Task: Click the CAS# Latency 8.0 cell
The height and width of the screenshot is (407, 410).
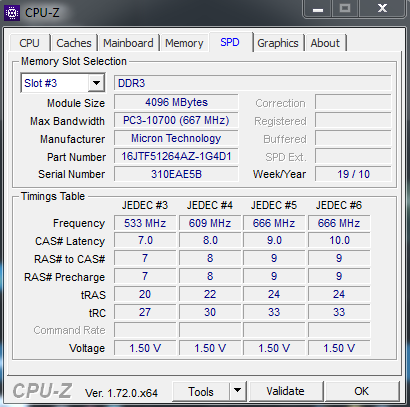Action: pos(210,240)
